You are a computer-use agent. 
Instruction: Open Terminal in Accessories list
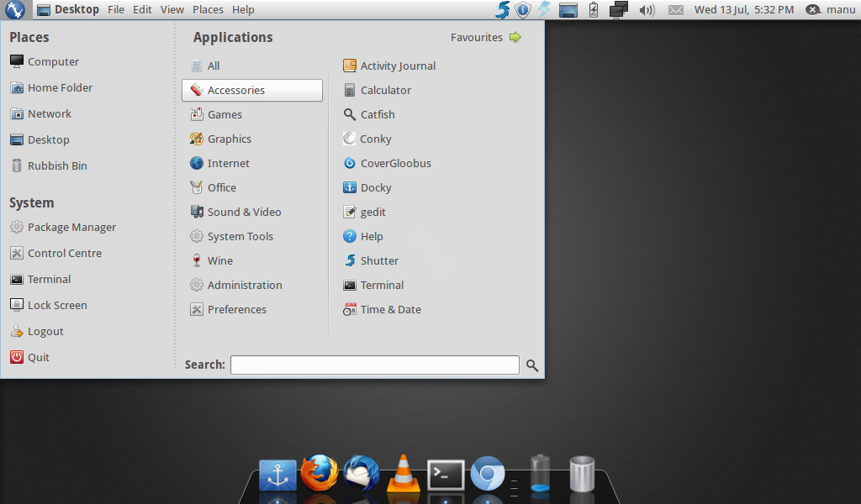(x=372, y=285)
